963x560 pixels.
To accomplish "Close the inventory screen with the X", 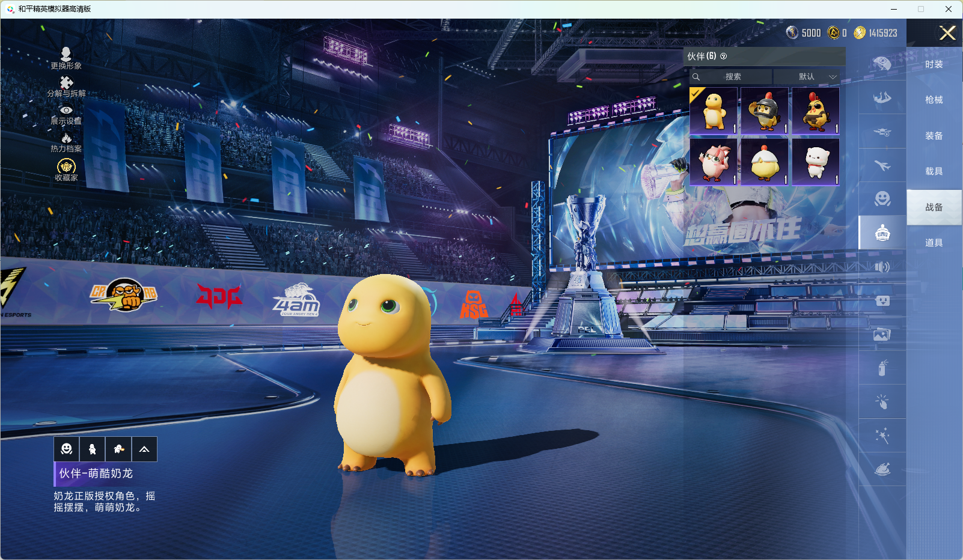I will (x=947, y=33).
